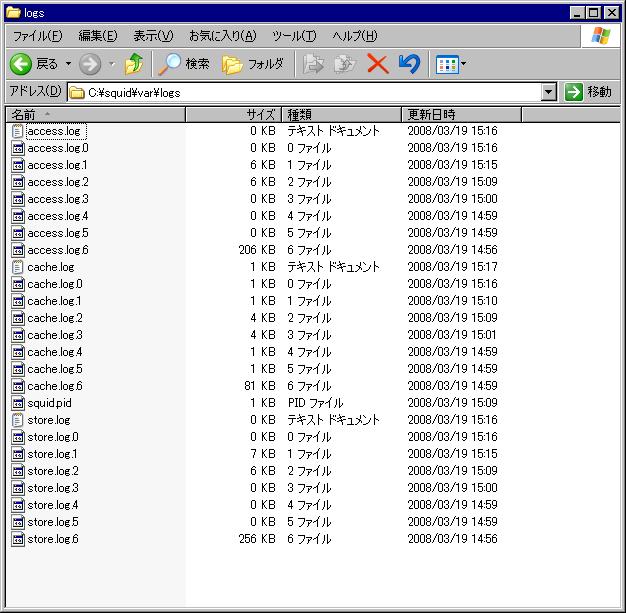The width and height of the screenshot is (626, 613).
Task: Select file name access.log.5
Action: coord(58,233)
